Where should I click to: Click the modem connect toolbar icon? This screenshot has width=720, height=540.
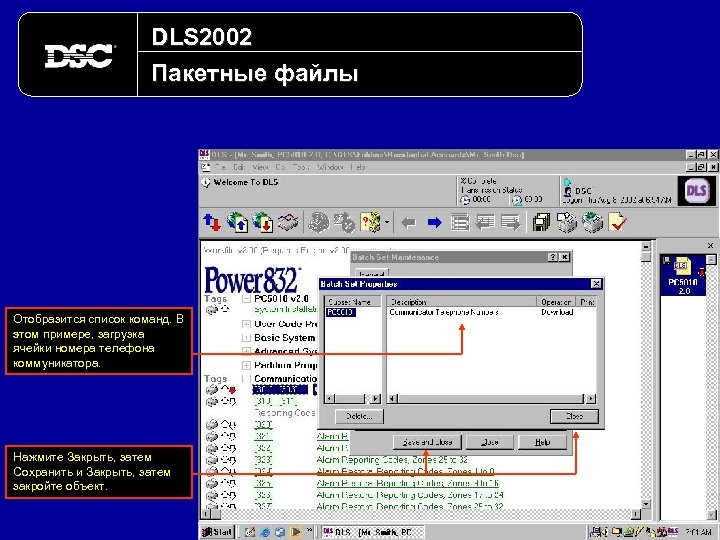point(288,223)
